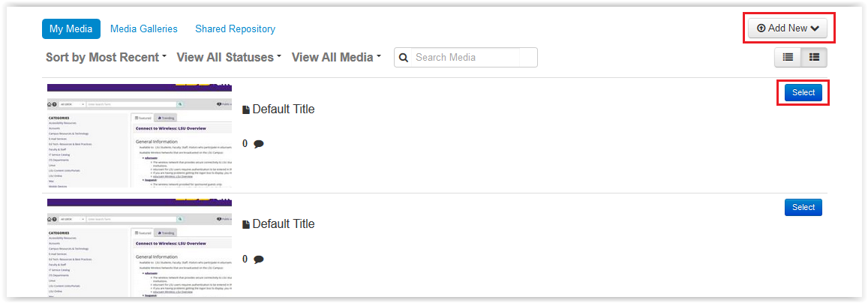Click the search magnifier icon
868x303 pixels.
coord(404,58)
